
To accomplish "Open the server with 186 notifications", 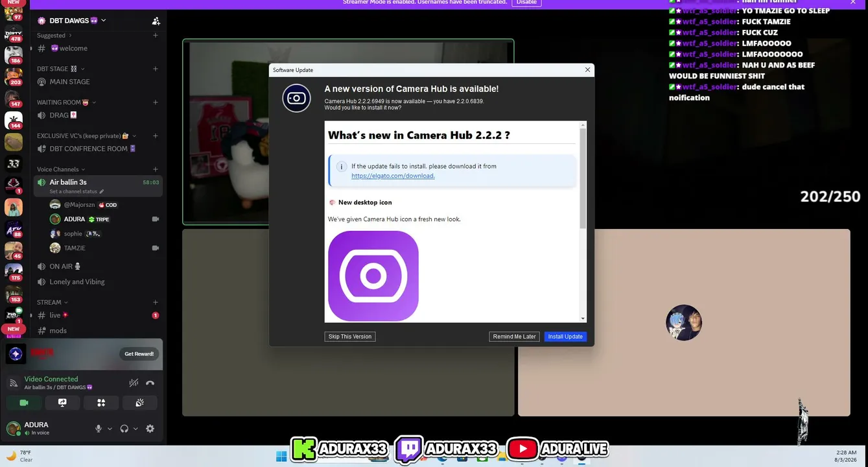I will tap(14, 54).
